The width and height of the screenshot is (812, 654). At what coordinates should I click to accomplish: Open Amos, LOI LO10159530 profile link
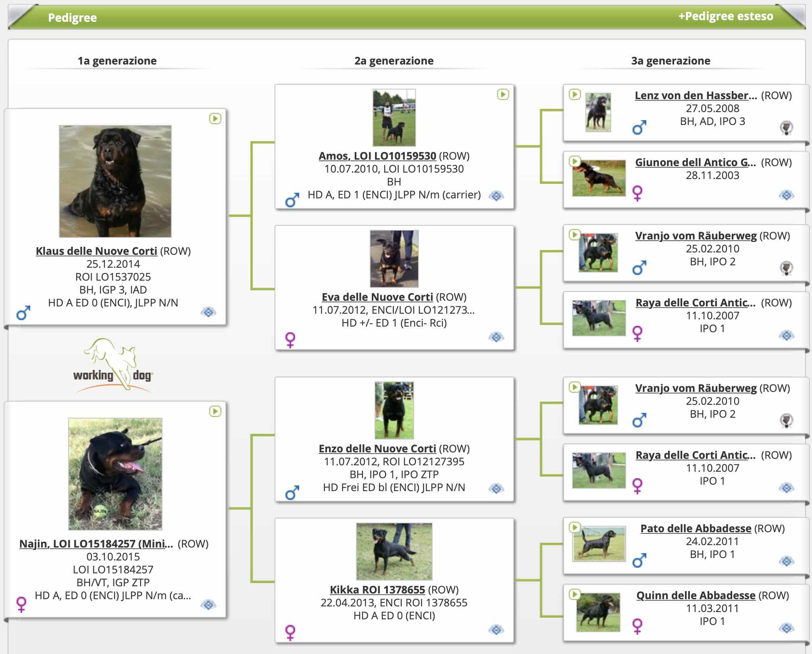click(x=377, y=156)
